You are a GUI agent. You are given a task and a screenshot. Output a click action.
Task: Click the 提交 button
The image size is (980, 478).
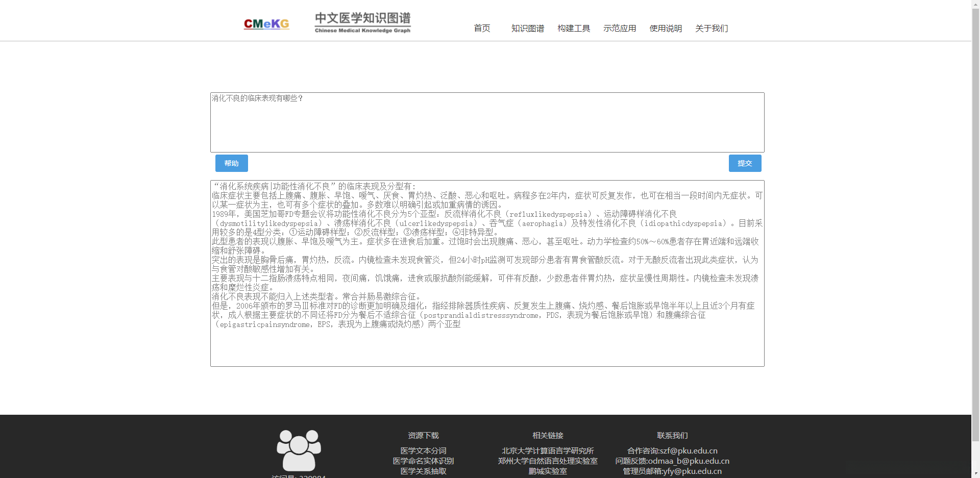tap(745, 163)
